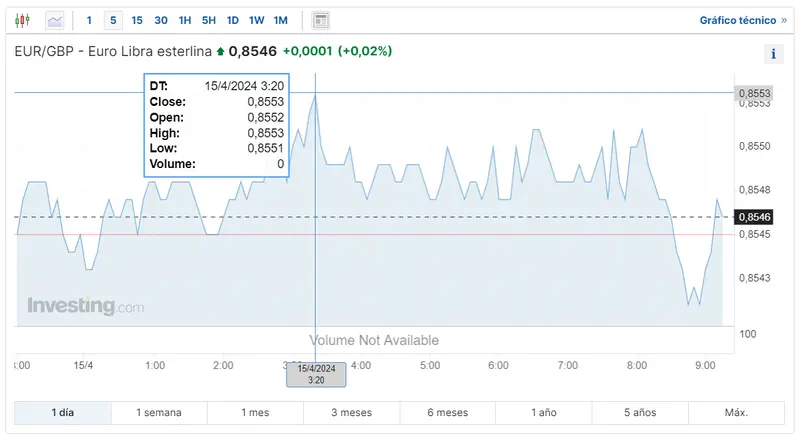Click the grey 0,8553 crosshair price label
The width and height of the screenshot is (800, 440).
point(754,93)
